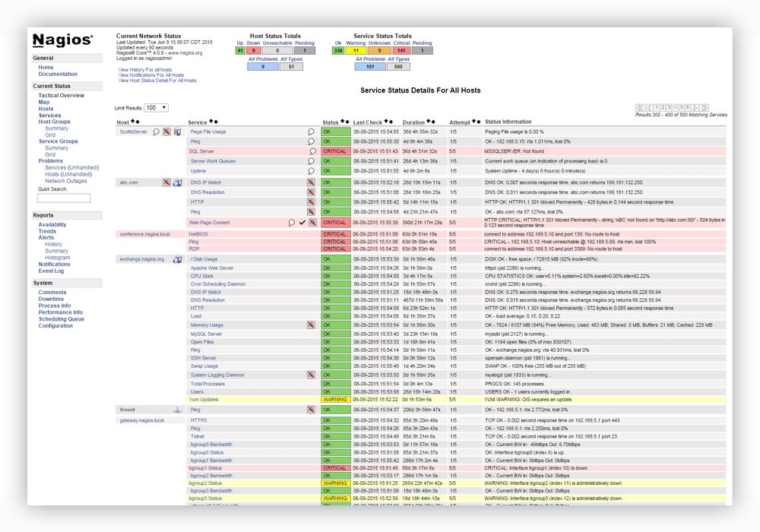760x532 pixels.
Task: Click the notifications-disabled icon beside firewall's Ping
Action: coord(311,408)
